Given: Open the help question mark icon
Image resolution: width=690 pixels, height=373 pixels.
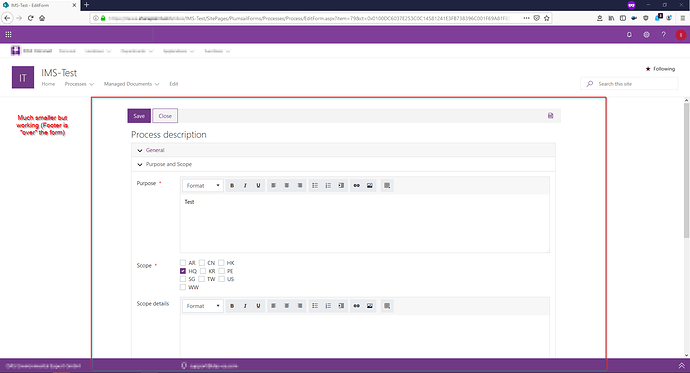Looking at the screenshot, I should point(664,34).
